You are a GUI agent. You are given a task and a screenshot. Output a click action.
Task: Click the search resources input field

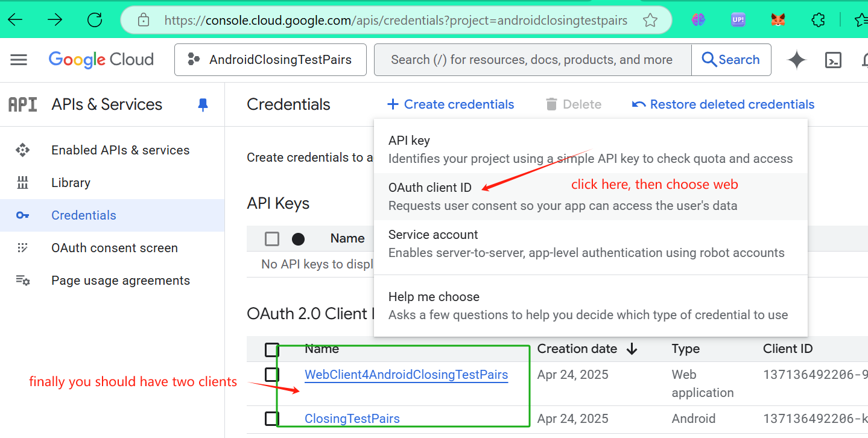[x=532, y=60]
